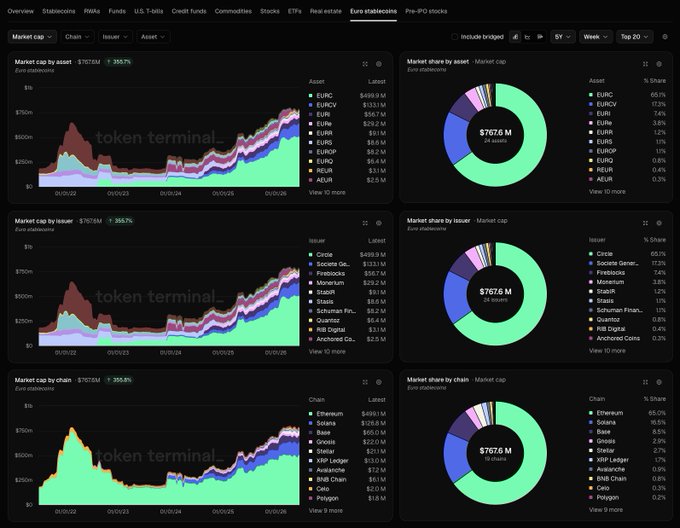Toggle EURCV series in Market cap by asset legend

point(347,105)
